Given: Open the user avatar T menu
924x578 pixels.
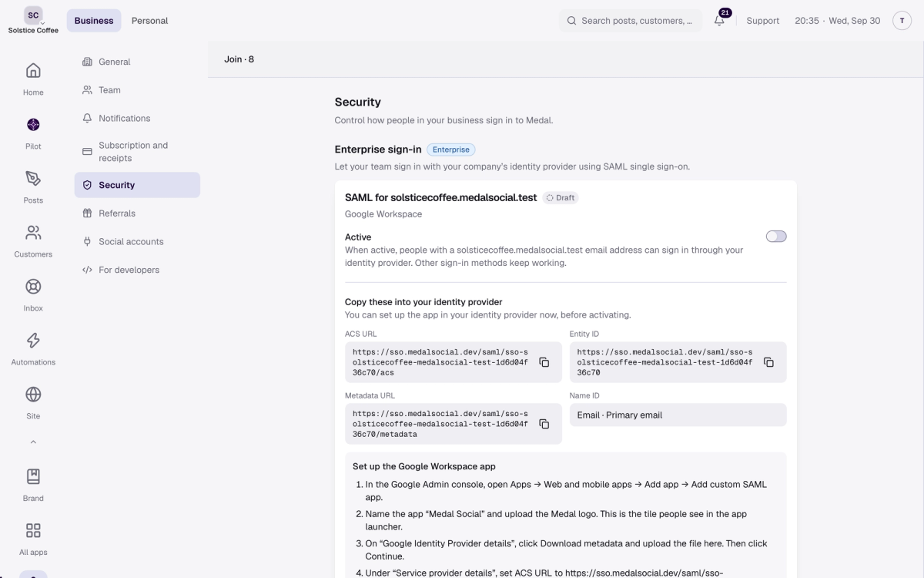Looking at the screenshot, I should click(x=902, y=21).
